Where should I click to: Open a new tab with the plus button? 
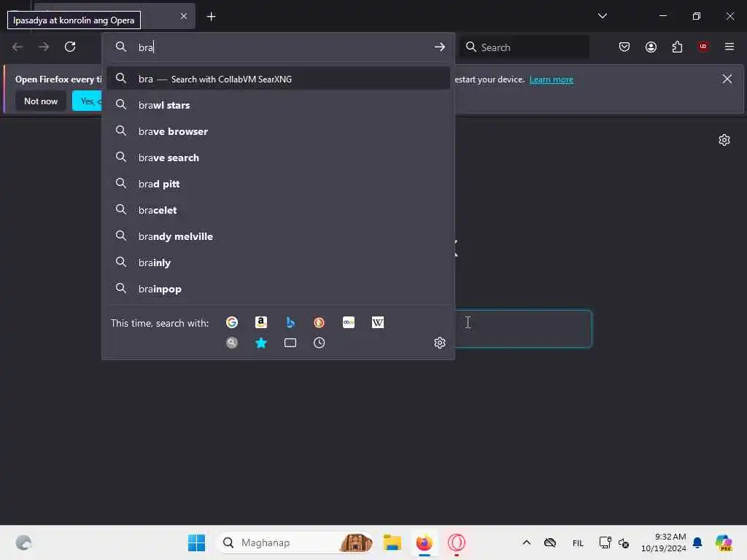click(211, 17)
